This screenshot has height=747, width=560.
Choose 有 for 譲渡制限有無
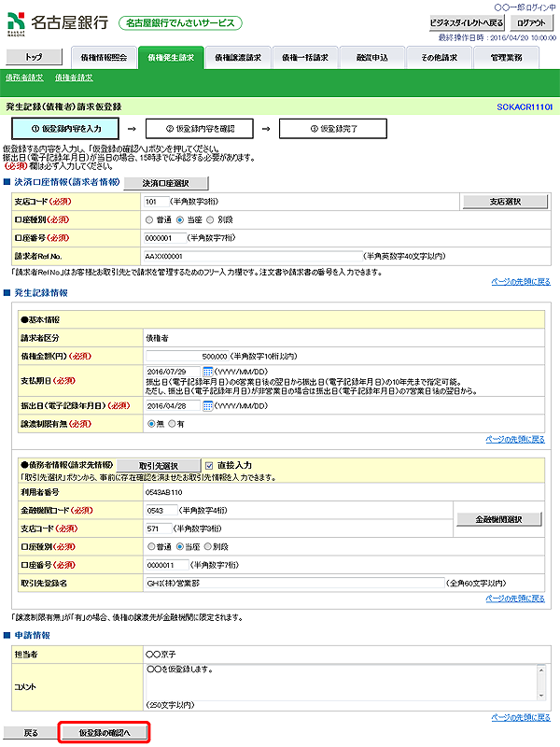click(173, 424)
